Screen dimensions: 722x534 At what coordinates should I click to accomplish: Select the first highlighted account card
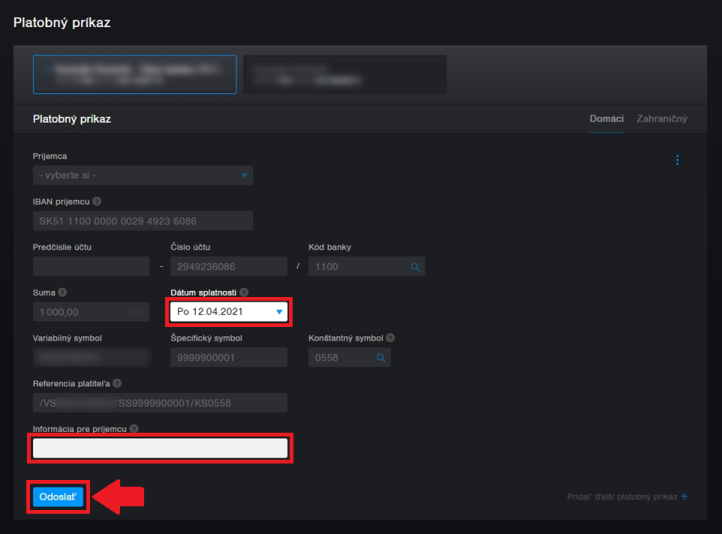point(134,74)
